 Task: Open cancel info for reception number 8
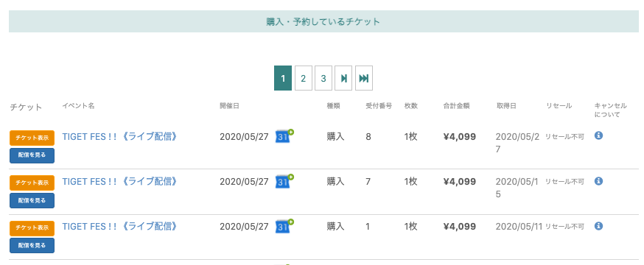coord(598,135)
